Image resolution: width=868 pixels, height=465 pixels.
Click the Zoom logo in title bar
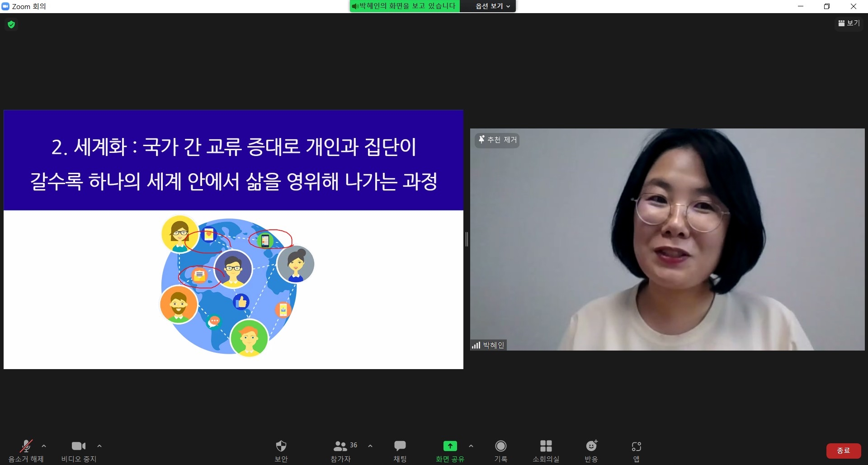point(5,6)
